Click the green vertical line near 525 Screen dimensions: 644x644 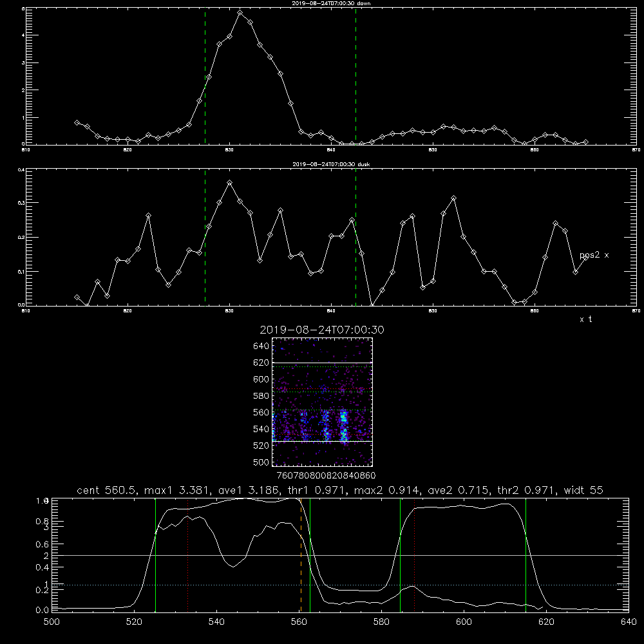click(x=155, y=555)
